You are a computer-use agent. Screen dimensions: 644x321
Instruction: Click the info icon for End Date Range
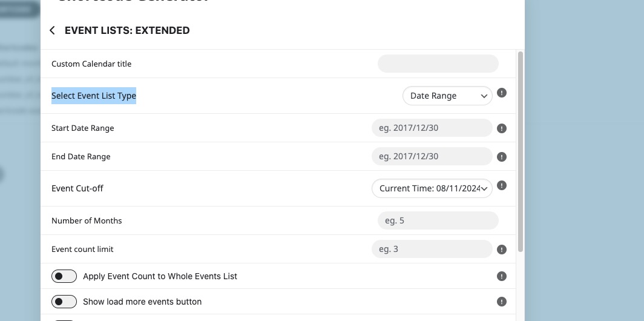click(x=502, y=157)
